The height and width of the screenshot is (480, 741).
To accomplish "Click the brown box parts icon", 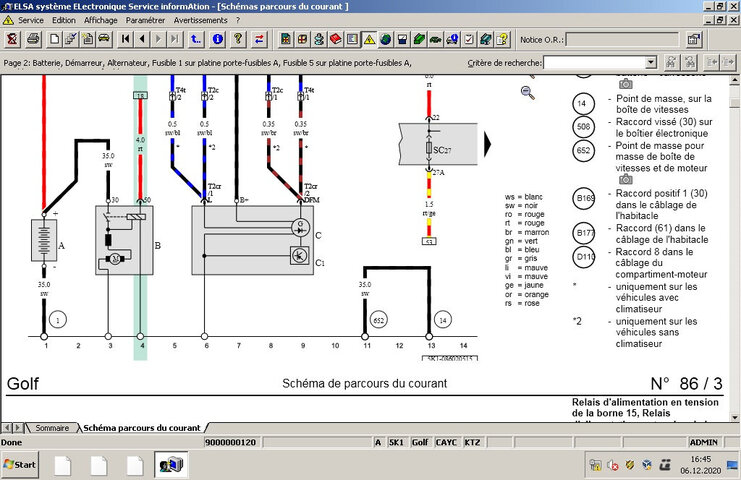I will tap(302, 39).
